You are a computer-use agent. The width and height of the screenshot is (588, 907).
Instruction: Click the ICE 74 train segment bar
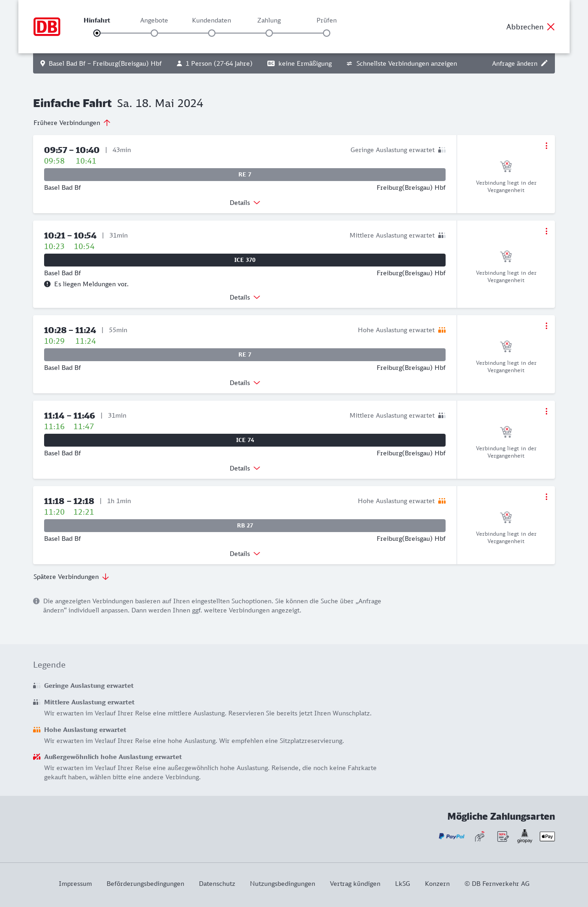[245, 440]
